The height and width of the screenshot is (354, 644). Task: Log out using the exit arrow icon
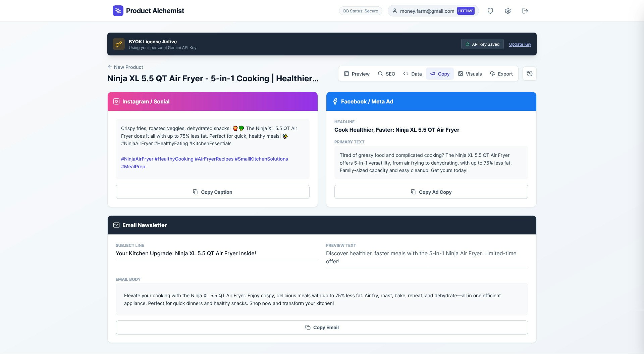click(x=525, y=11)
